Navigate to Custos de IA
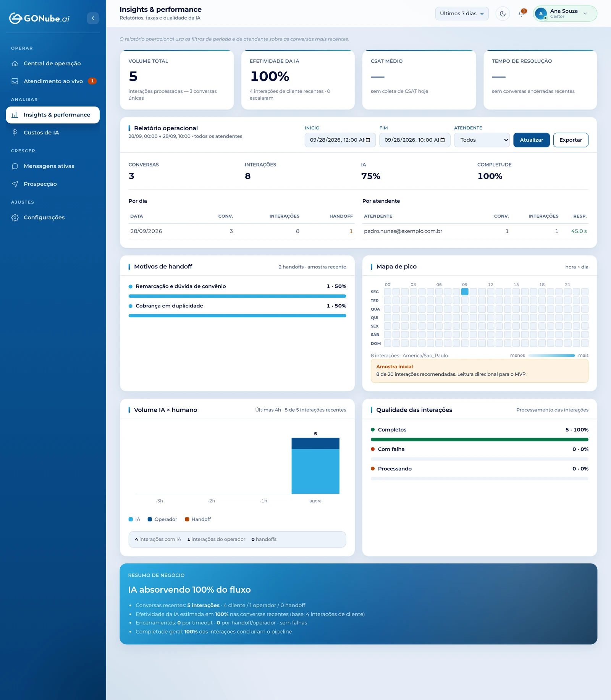Screen dimensions: 611x700 (x=53, y=133)
